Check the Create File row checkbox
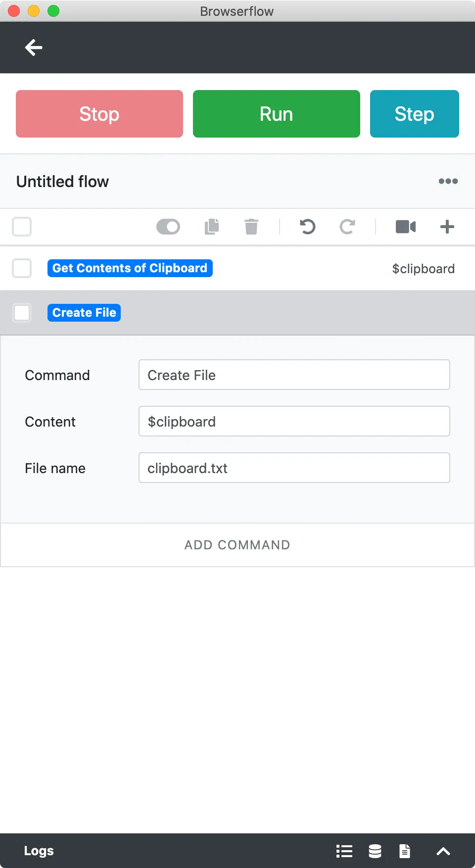The height and width of the screenshot is (868, 475). point(22,313)
